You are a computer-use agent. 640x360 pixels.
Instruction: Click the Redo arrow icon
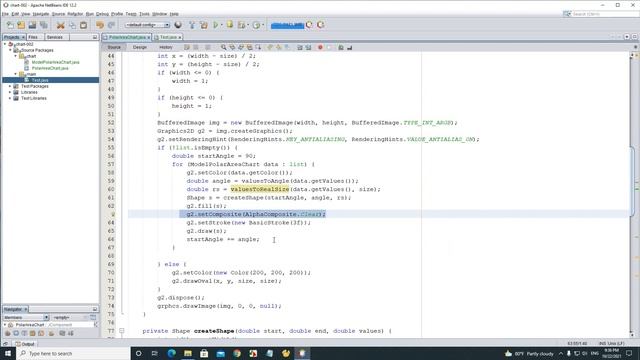point(111,25)
